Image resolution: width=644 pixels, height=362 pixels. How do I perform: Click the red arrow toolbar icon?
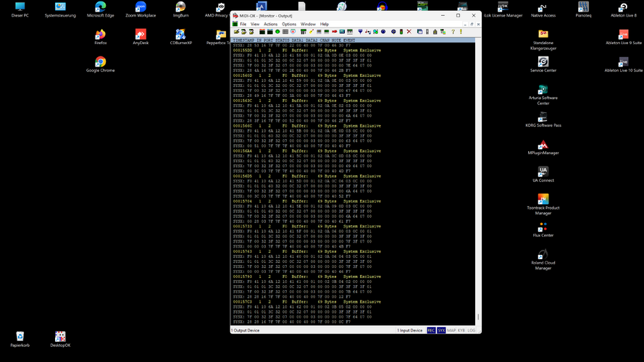click(335, 32)
